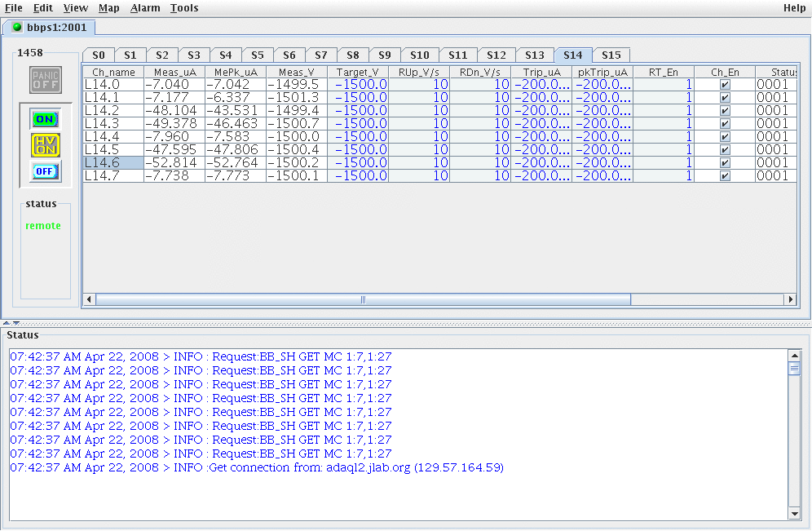Click green status LED on bbps1:2001 tab
The width and height of the screenshot is (812, 531).
point(17,27)
